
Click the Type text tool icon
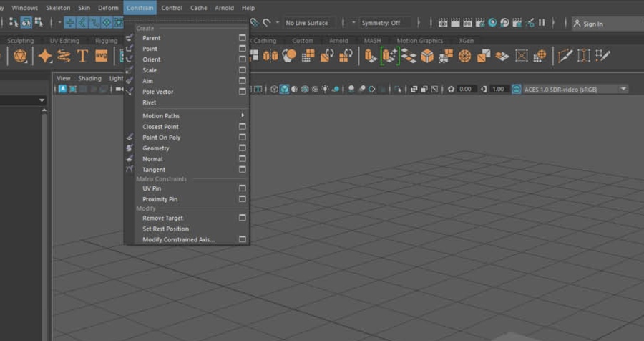click(82, 56)
